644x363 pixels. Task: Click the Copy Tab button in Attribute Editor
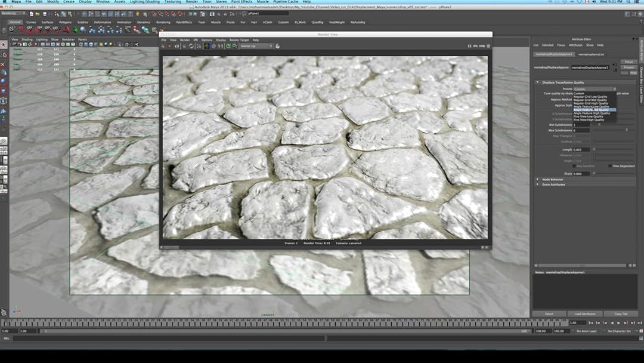620,313
